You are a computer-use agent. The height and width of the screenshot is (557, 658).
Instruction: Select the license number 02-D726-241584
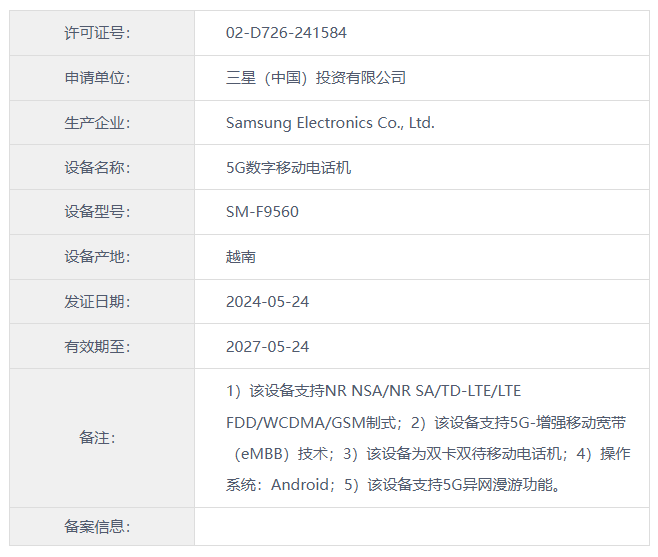pos(286,33)
